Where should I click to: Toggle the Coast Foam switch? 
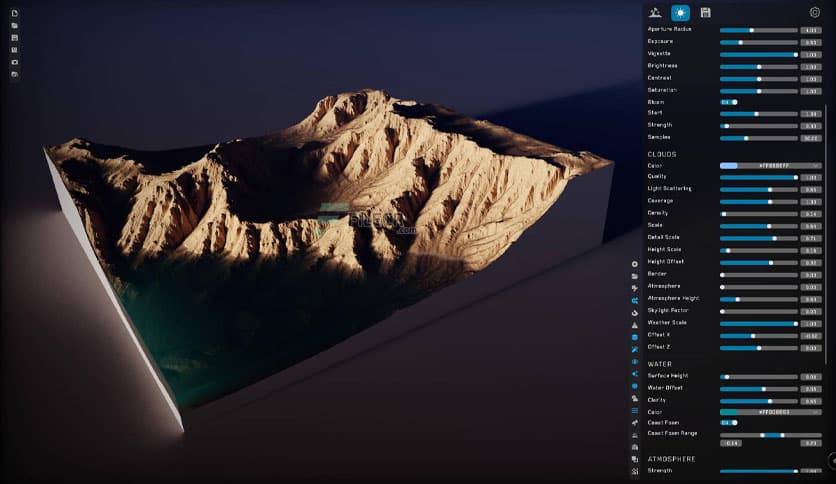[729, 423]
